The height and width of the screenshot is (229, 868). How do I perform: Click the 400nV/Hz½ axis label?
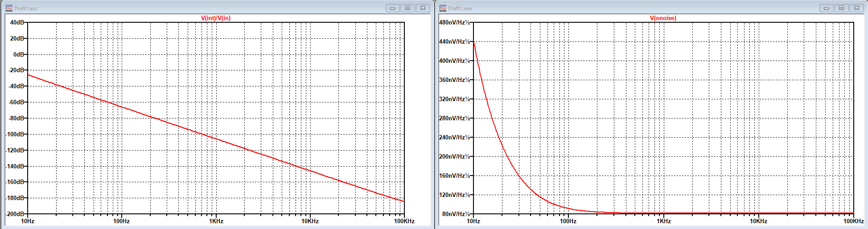(454, 61)
